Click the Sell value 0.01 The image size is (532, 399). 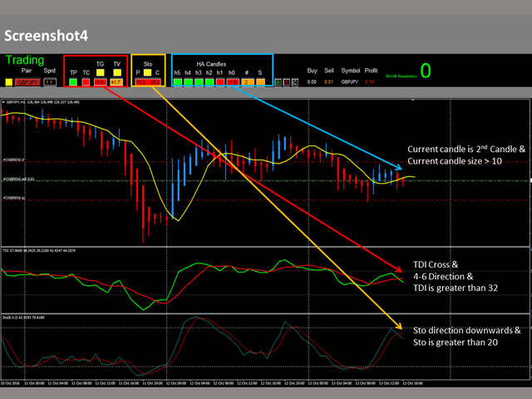point(329,81)
